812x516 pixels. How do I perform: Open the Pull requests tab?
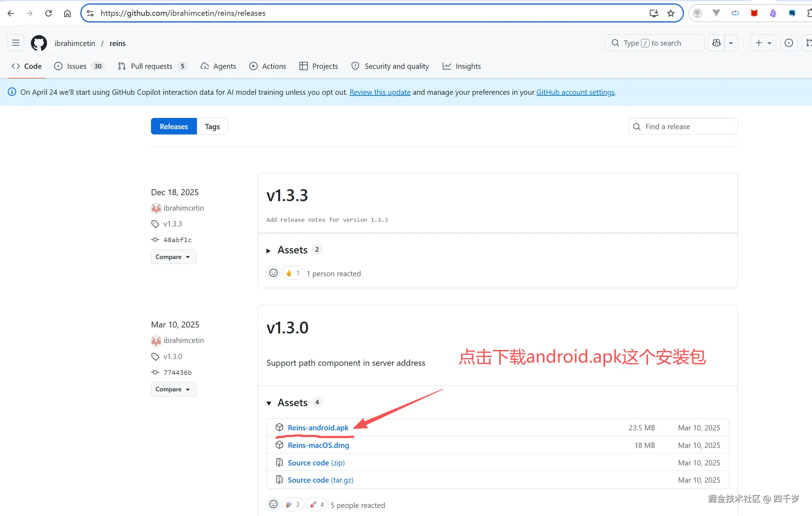tap(151, 66)
